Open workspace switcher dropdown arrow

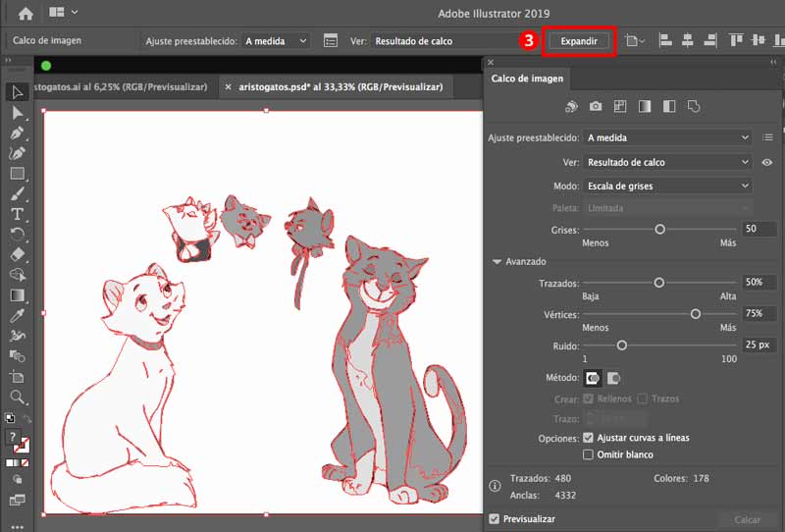[x=75, y=12]
